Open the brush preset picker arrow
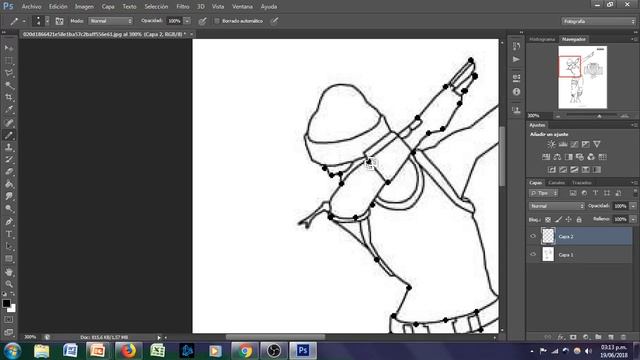 pos(47,21)
